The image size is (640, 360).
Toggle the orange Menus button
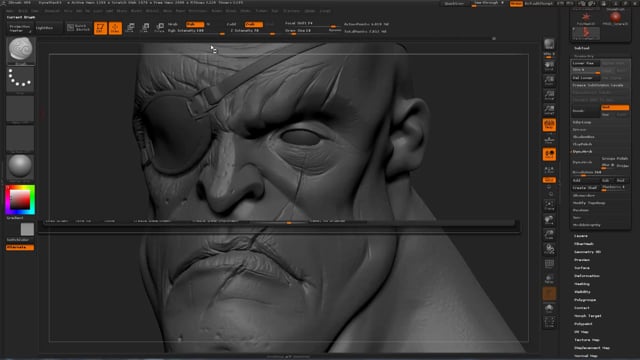[x=516, y=4]
